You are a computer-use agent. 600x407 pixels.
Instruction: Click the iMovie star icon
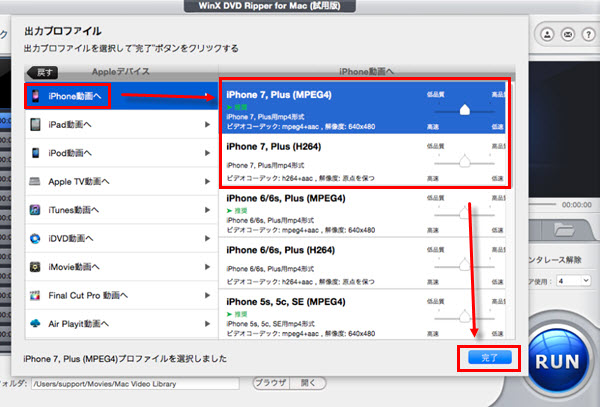tap(35, 267)
